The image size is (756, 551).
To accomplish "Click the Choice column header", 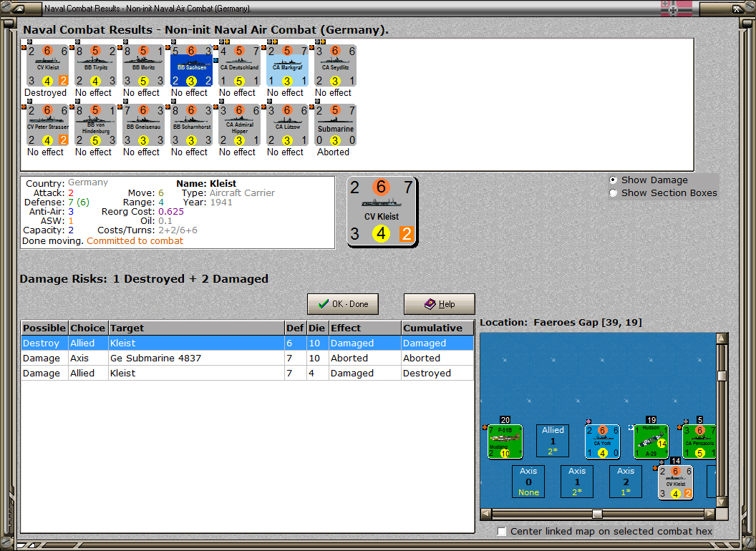I will 88,328.
